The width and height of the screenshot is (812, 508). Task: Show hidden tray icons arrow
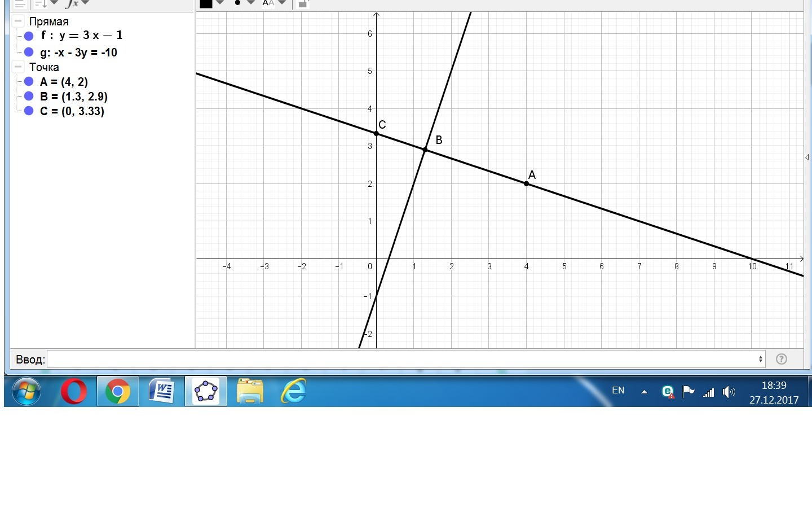tap(644, 392)
